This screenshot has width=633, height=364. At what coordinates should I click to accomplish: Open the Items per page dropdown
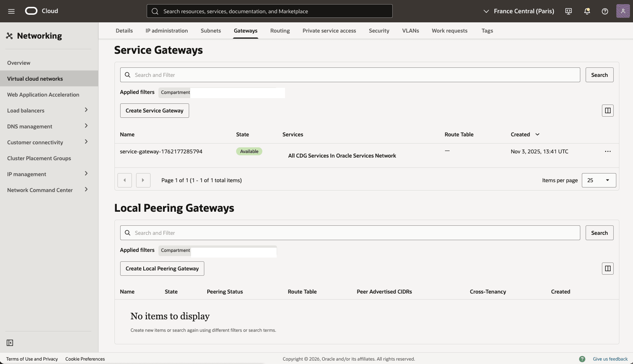point(599,180)
